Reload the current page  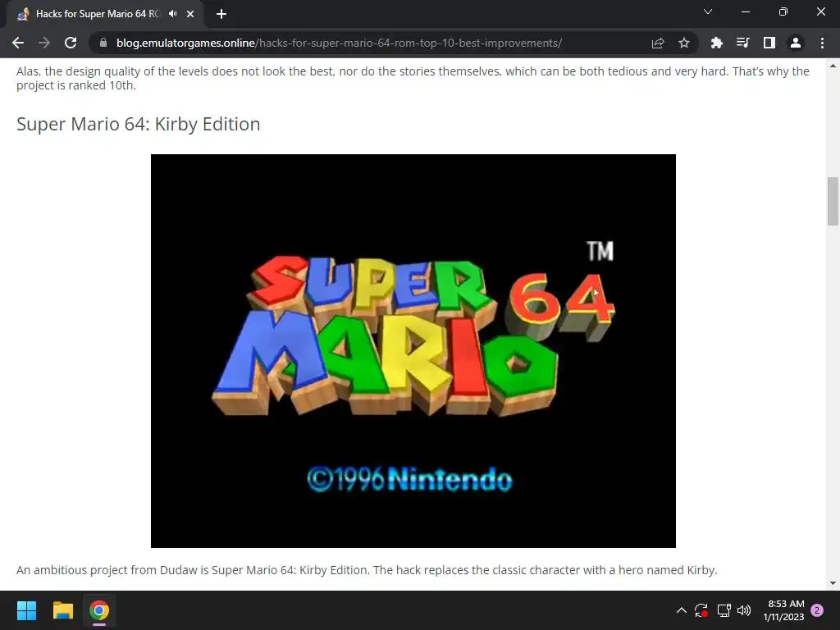(71, 43)
